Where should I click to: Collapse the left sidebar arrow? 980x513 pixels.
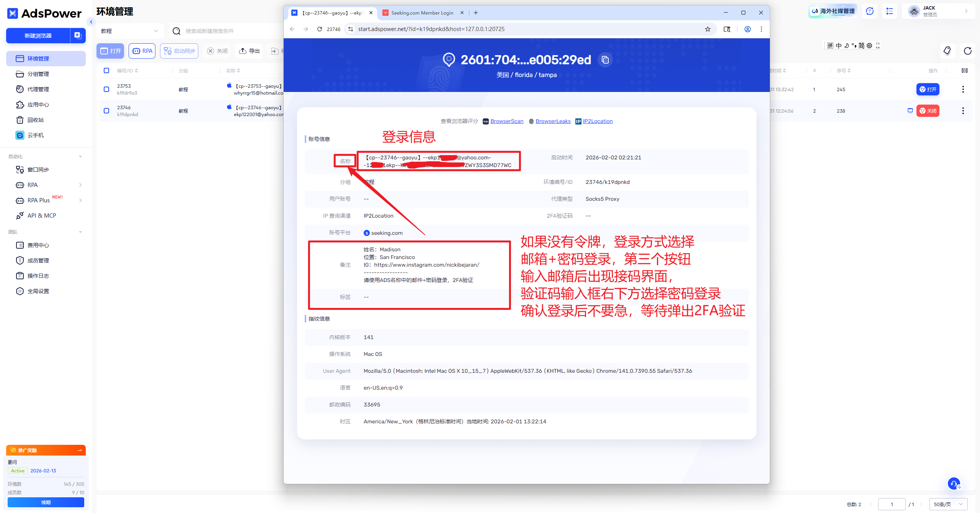click(x=91, y=22)
